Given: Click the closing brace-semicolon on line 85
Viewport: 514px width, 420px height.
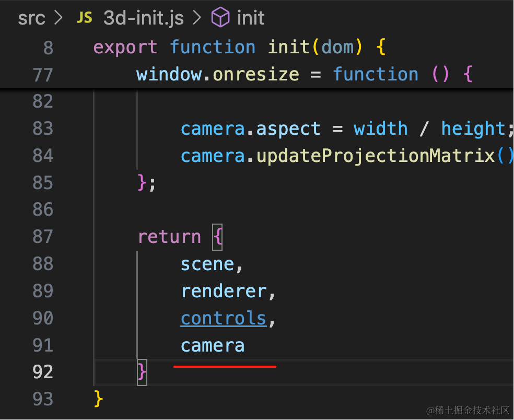Looking at the screenshot, I should pos(147,183).
